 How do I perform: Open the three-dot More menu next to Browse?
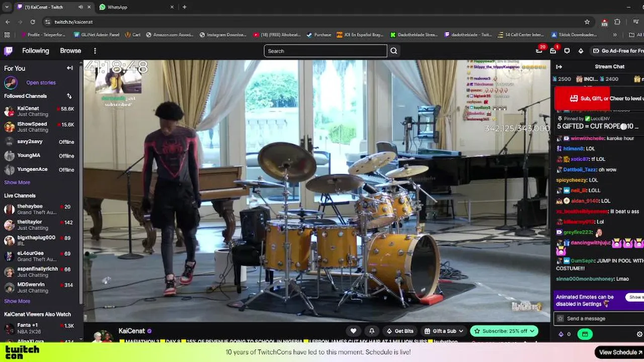tap(95, 51)
